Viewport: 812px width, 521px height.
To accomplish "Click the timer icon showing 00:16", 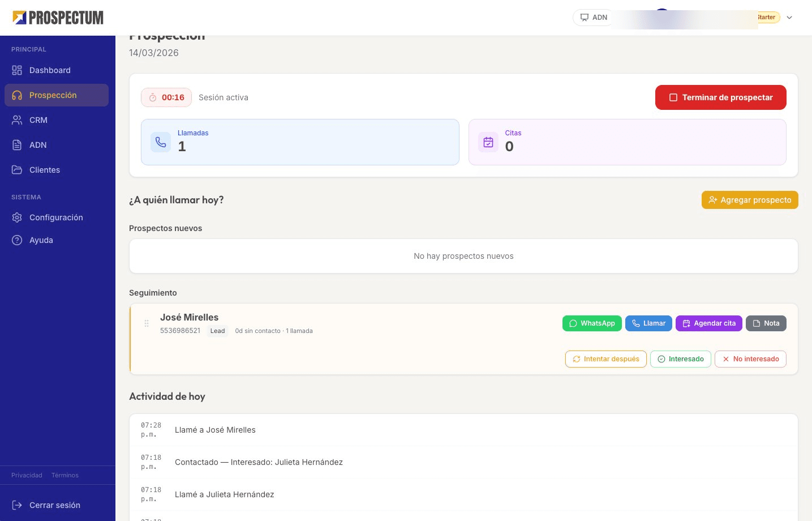I will pos(153,97).
